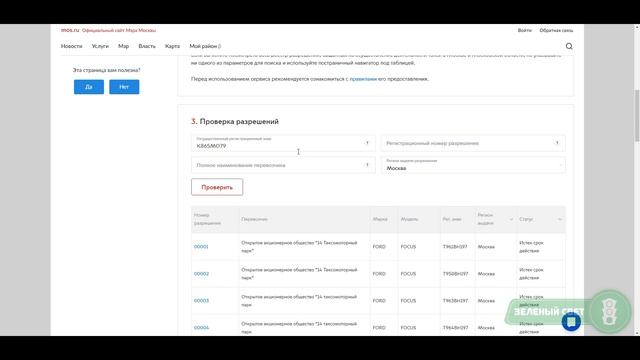The width and height of the screenshot is (640, 360).
Task: Answer Нет to page usefulness question
Action: [124, 87]
